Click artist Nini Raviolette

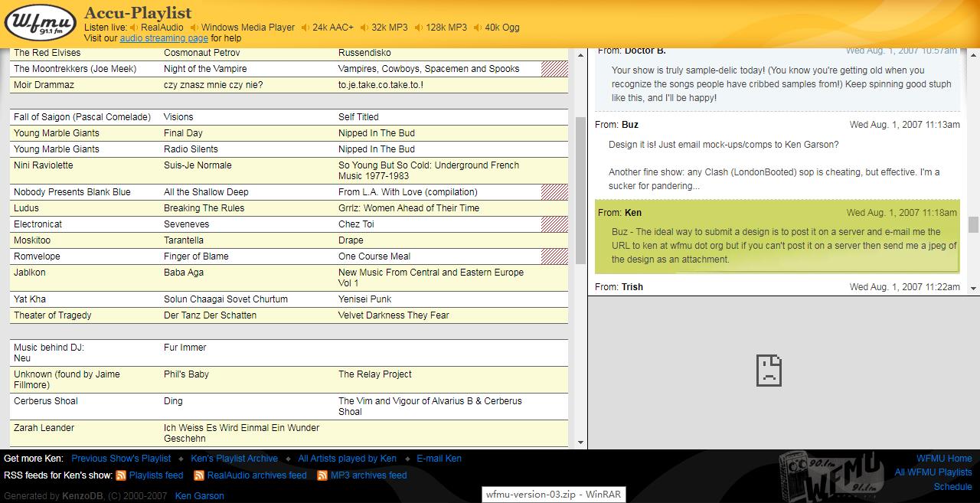44,165
